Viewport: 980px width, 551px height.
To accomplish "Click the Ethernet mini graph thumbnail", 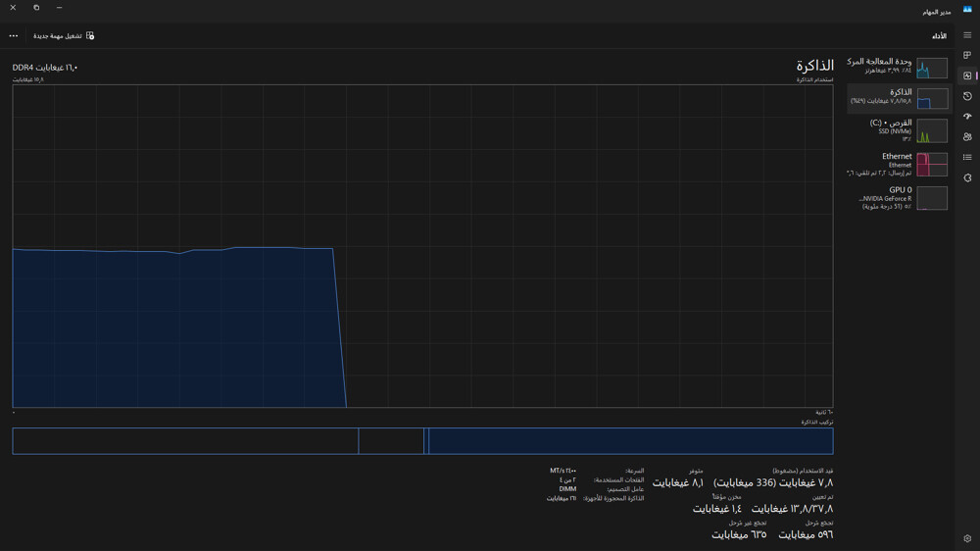I will [932, 165].
